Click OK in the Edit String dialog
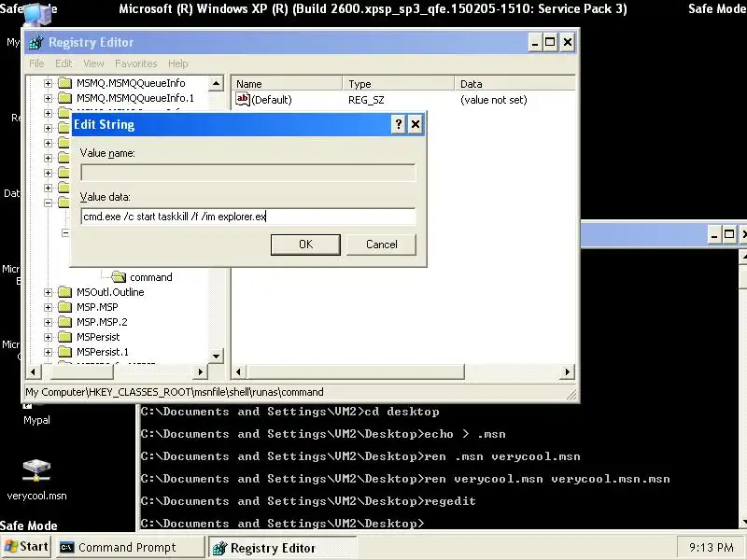Screen dimensions: 747x560 click(x=305, y=245)
